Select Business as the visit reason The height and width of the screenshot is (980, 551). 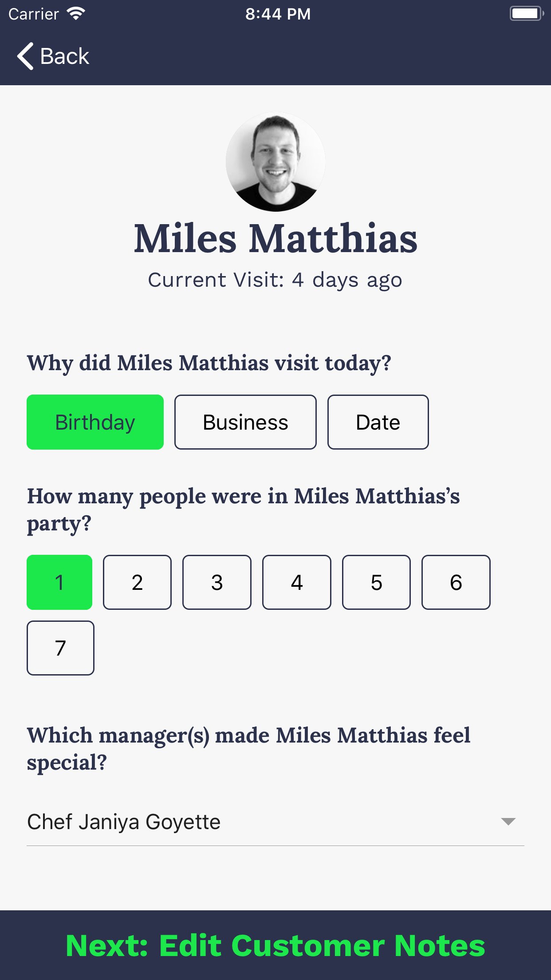(x=245, y=422)
